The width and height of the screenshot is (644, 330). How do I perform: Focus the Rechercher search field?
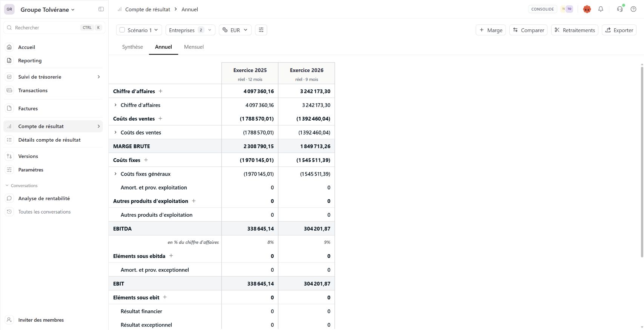coord(54,27)
